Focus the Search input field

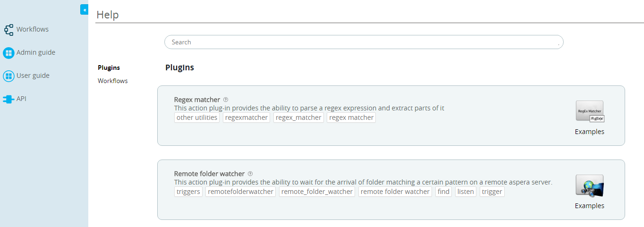[364, 42]
